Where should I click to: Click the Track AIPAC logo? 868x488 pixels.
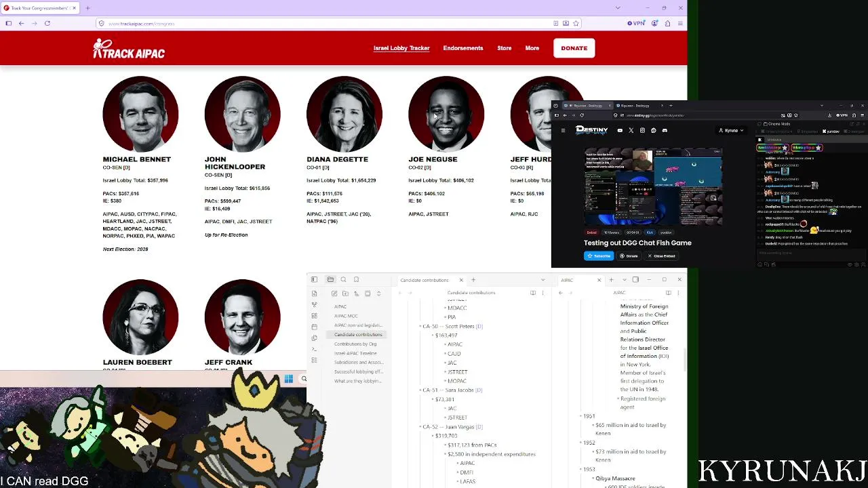pyautogui.click(x=129, y=49)
